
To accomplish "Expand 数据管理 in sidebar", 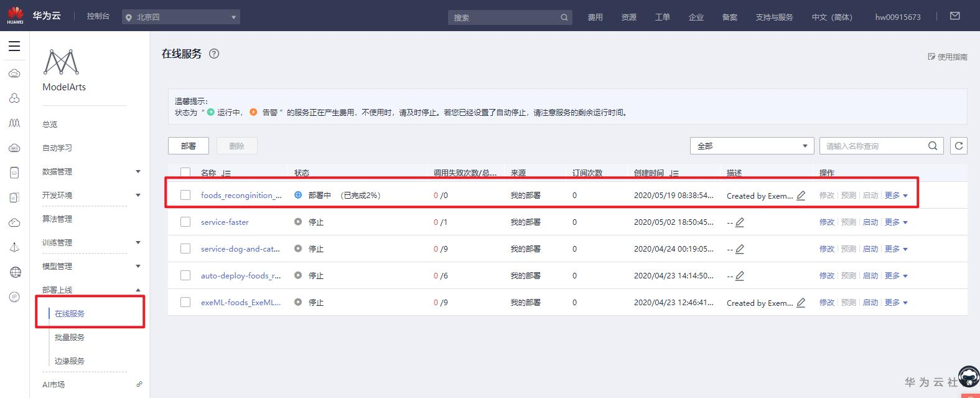I will click(x=138, y=171).
